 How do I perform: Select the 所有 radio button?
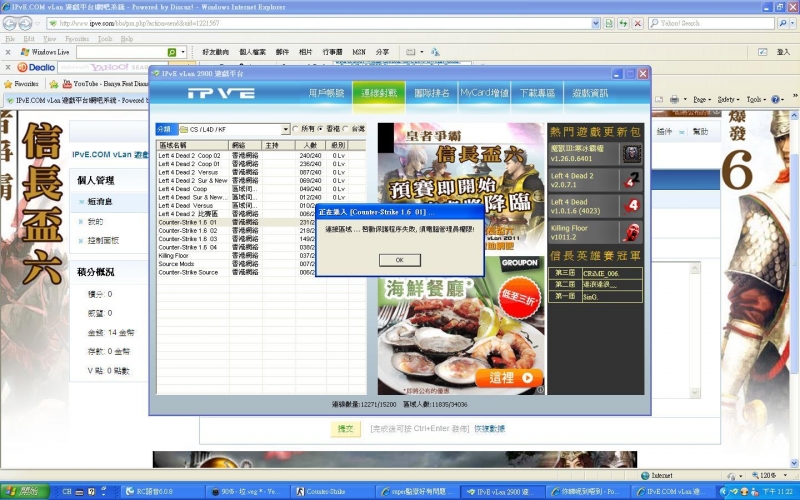[x=295, y=129]
